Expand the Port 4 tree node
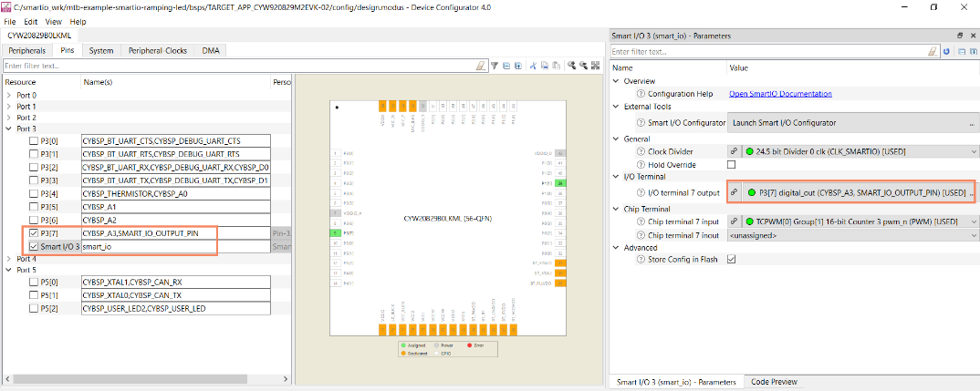Viewport: 980px width, 391px height. coord(9,259)
